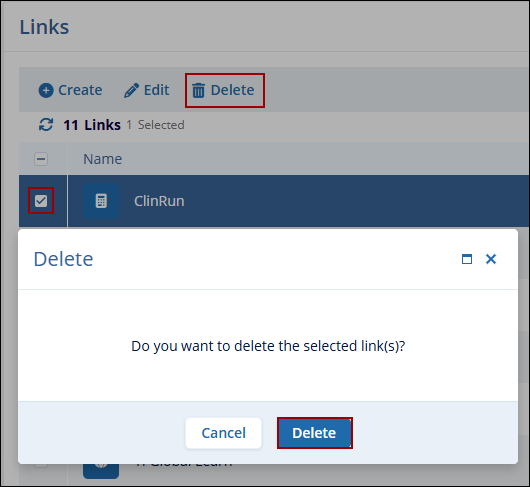Tick the checkbox of the bottom row
Viewport: 530px width, 487px height.
(41, 466)
